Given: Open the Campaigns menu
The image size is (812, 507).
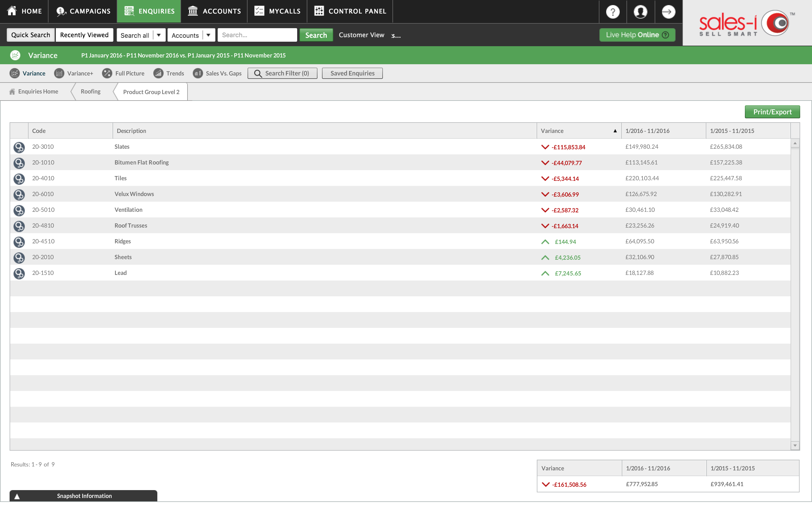Looking at the screenshot, I should point(83,11).
